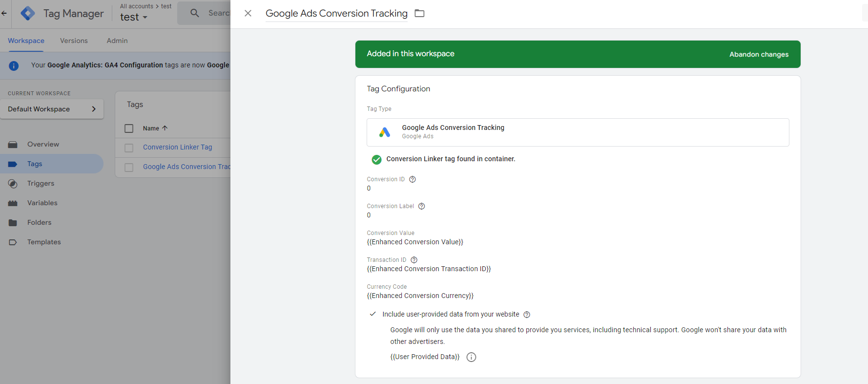
Task: Open the Admin tab
Action: point(117,41)
